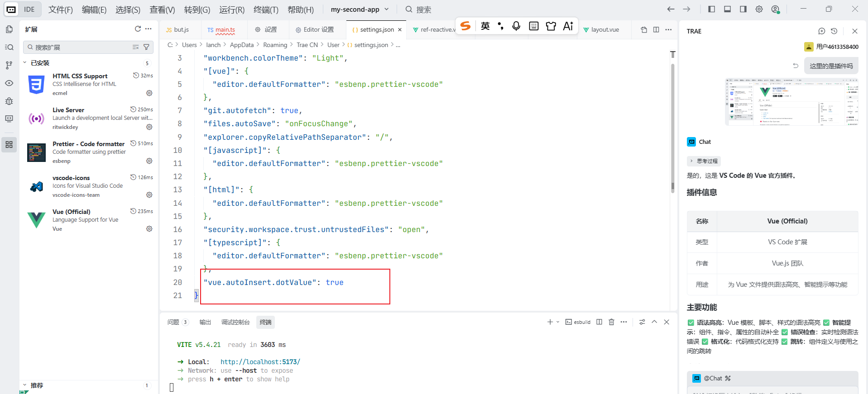The height and width of the screenshot is (394, 868).
Task: Open manage gear for vscode-icons
Action: 149,195
